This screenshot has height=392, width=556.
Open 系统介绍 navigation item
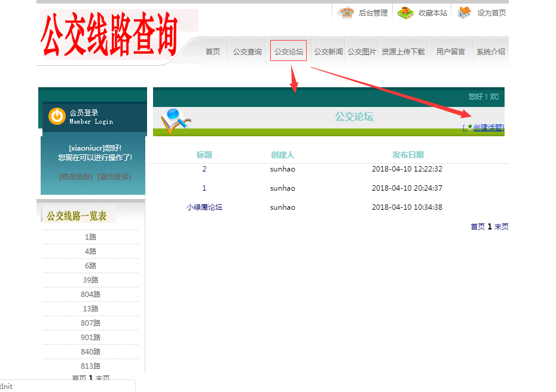pos(491,52)
